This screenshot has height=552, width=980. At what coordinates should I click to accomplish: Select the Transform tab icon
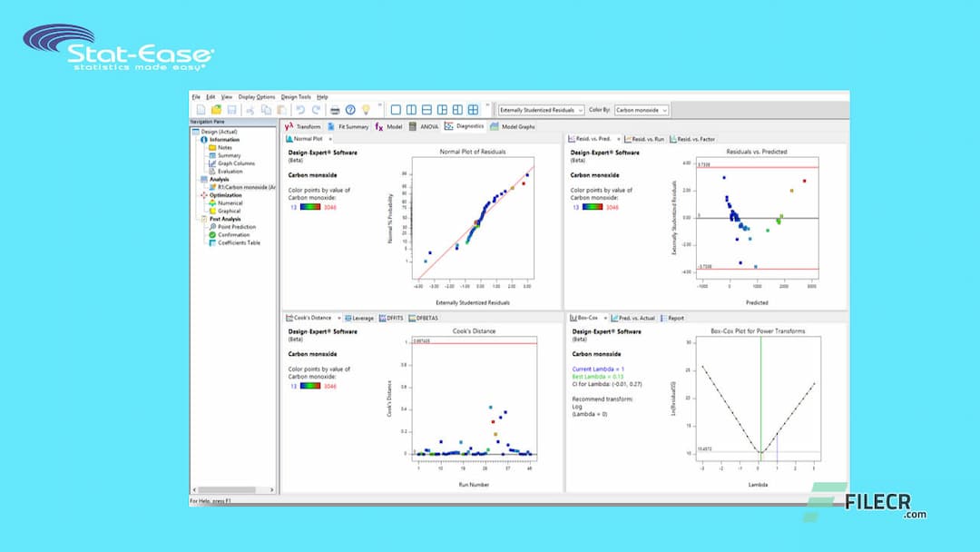[289, 127]
